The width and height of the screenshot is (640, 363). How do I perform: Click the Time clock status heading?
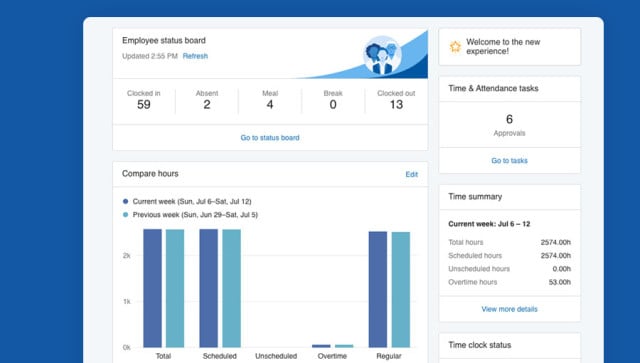coord(480,345)
